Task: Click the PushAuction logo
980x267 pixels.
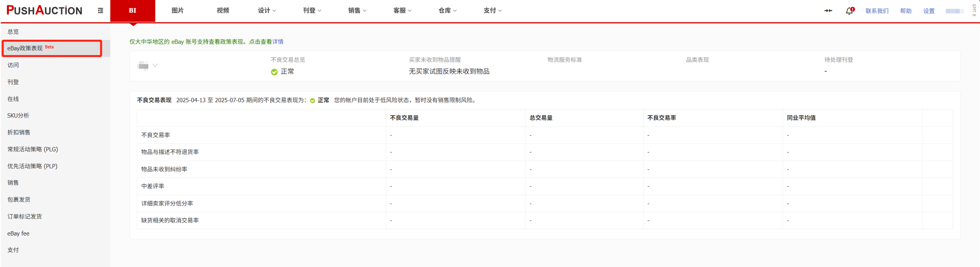Action: [x=44, y=10]
